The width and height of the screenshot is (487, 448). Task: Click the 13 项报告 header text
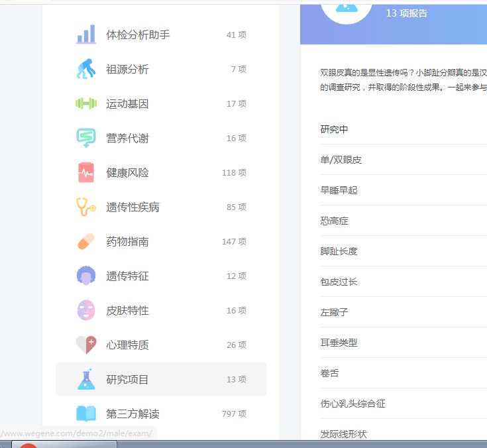tap(407, 13)
